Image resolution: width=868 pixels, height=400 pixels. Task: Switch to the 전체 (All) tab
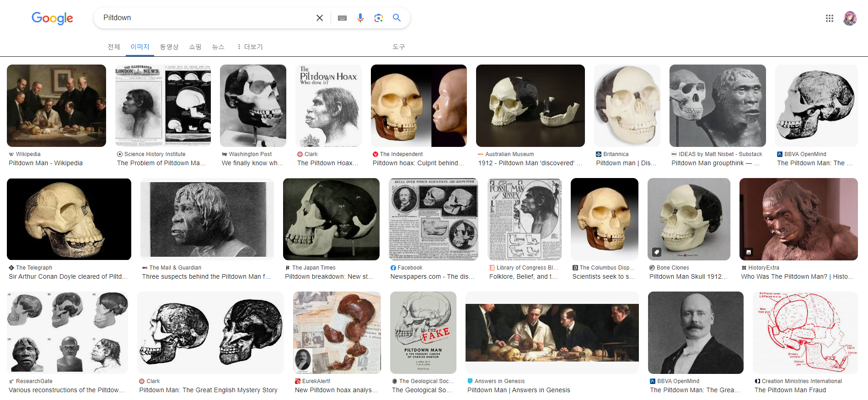[114, 47]
